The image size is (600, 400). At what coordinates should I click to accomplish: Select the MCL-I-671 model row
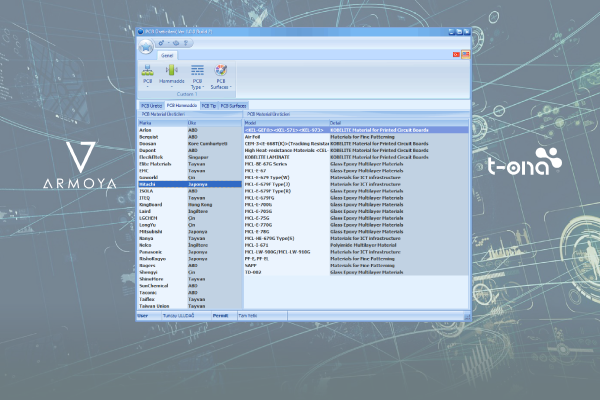pyautogui.click(x=356, y=245)
